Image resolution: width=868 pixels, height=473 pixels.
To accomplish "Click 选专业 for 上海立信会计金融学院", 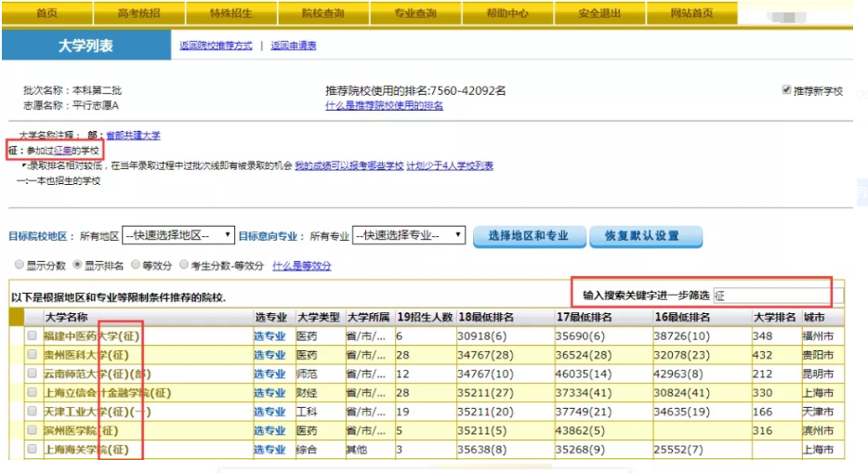I will coord(270,393).
